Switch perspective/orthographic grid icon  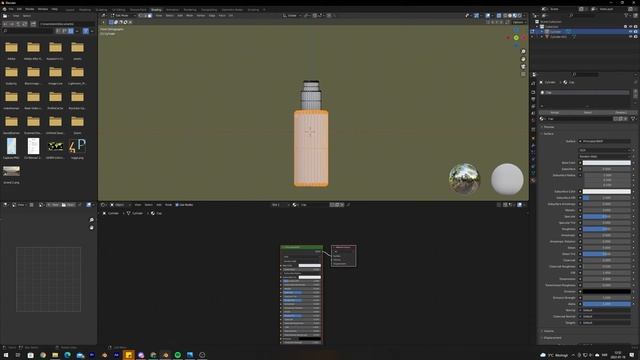coord(523,74)
